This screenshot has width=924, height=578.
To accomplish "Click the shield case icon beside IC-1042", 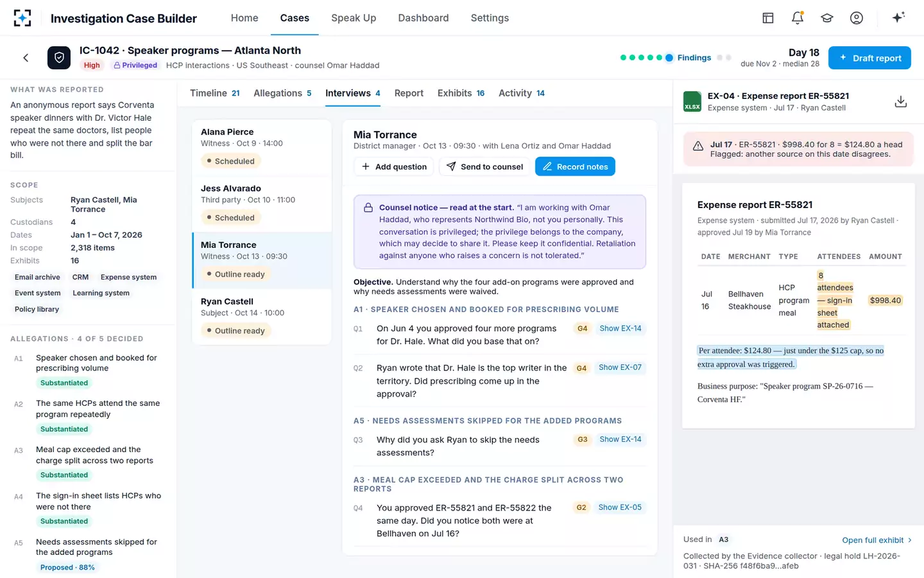I will [59, 58].
